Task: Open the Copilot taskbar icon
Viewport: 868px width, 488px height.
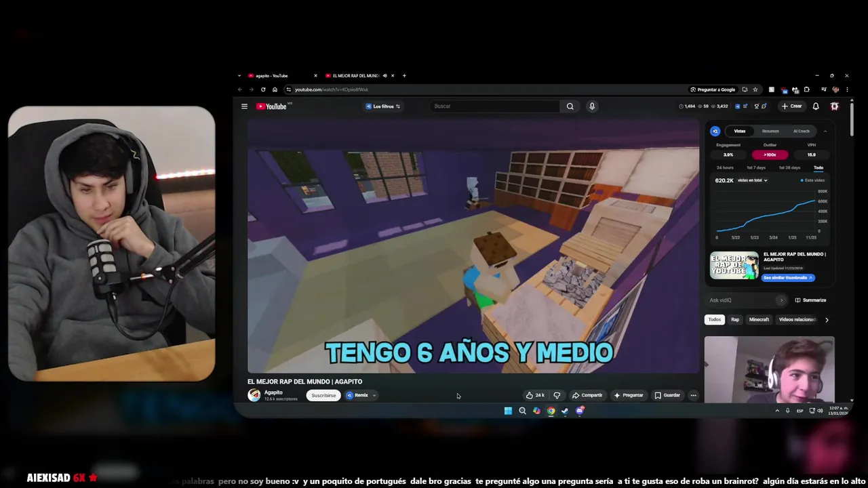Action: [536, 411]
